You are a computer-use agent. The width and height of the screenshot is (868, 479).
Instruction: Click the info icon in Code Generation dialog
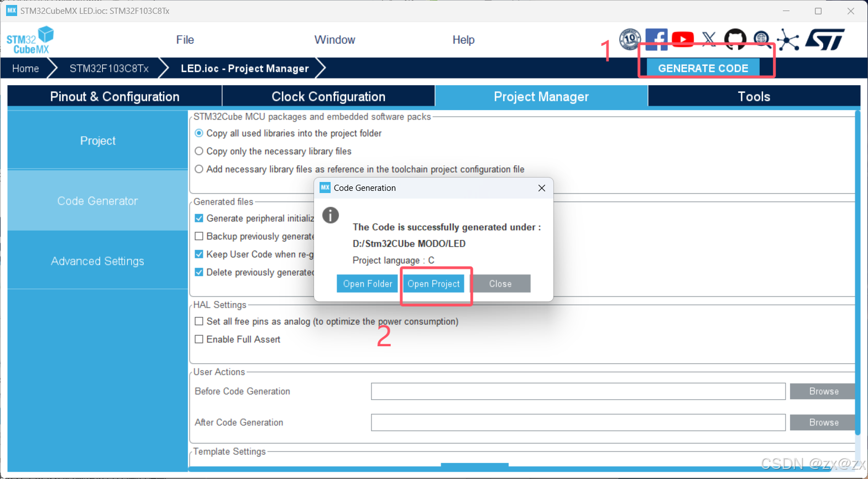331,215
